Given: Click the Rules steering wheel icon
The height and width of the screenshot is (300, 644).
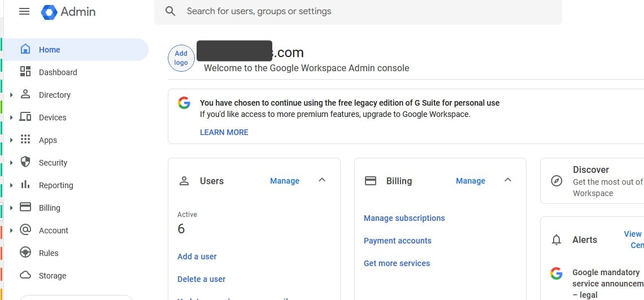Looking at the screenshot, I should pos(25,253).
